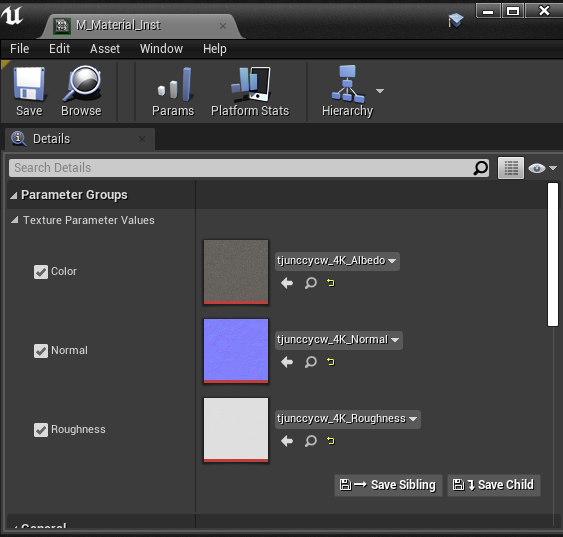Open the Params toolbar button
This screenshot has width=563, height=537.
[173, 92]
